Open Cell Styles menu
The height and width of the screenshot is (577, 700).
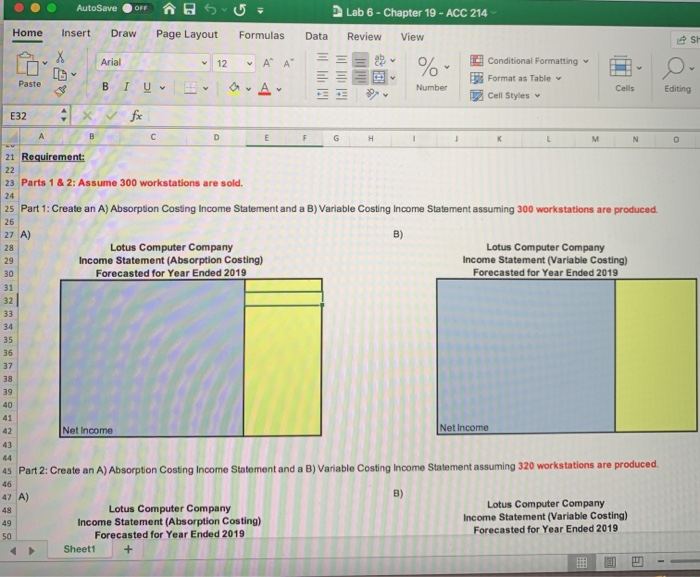[x=504, y=96]
